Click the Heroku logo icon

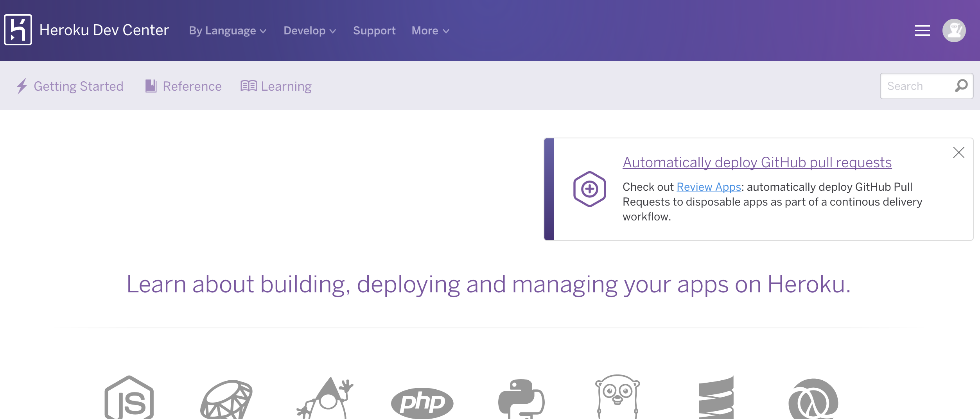[18, 30]
